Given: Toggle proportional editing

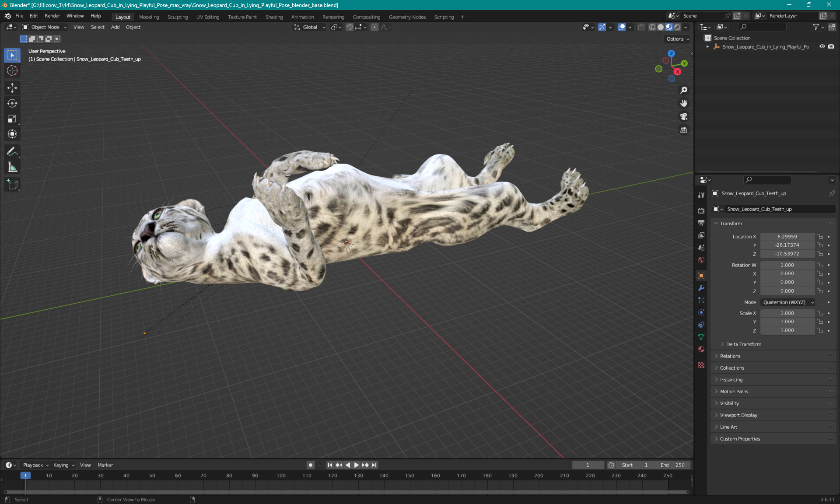Looking at the screenshot, I should (374, 27).
